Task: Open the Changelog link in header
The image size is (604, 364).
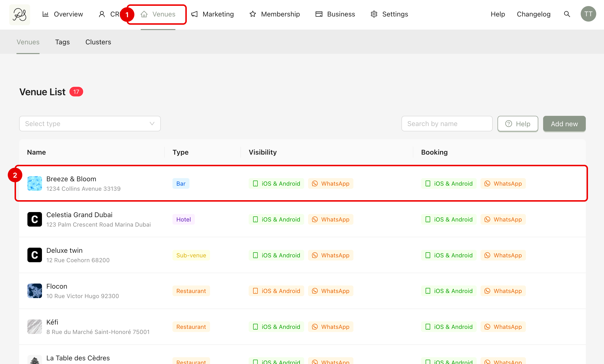Action: pyautogui.click(x=533, y=14)
